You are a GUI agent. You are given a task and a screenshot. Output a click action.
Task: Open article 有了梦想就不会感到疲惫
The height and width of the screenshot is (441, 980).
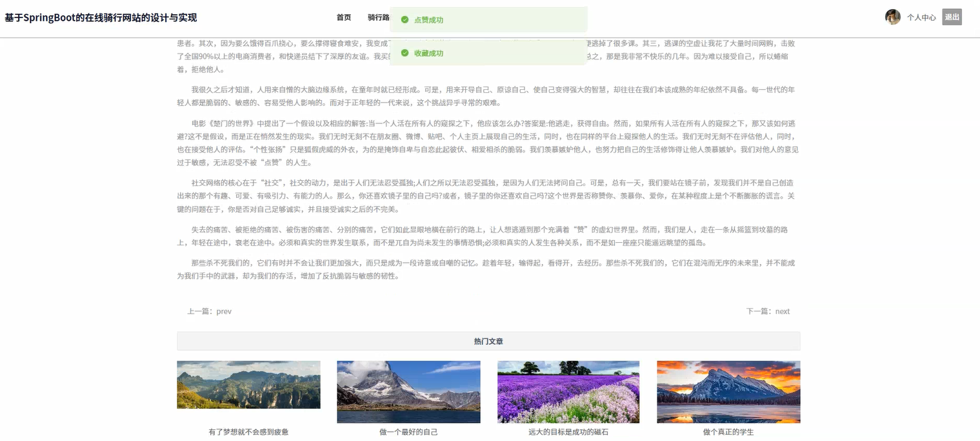pos(248,432)
